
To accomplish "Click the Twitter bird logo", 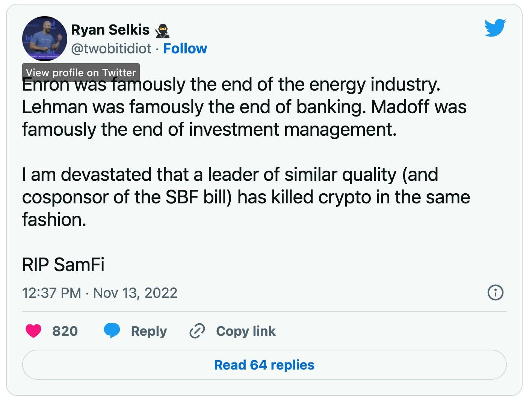I will pyautogui.click(x=495, y=27).
